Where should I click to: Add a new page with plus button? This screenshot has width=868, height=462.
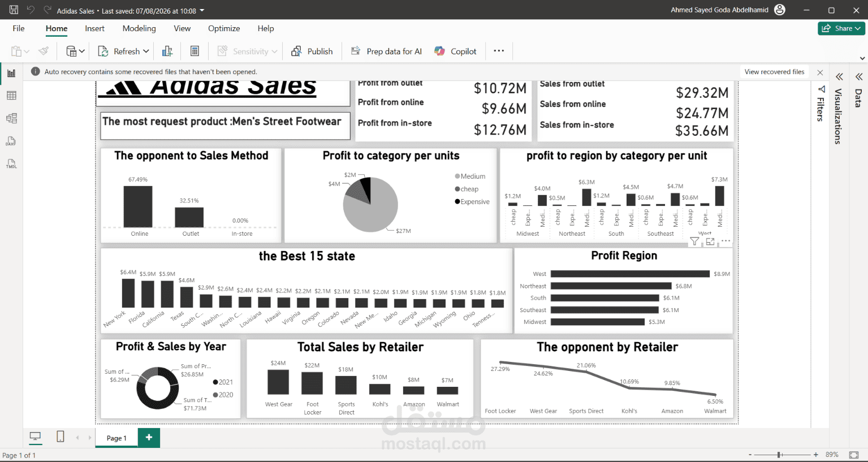click(x=149, y=438)
